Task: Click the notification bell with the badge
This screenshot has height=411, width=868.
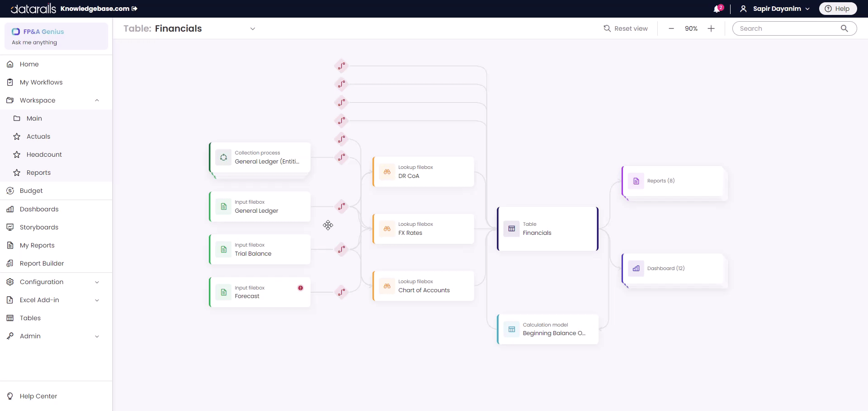Action: coord(718,8)
